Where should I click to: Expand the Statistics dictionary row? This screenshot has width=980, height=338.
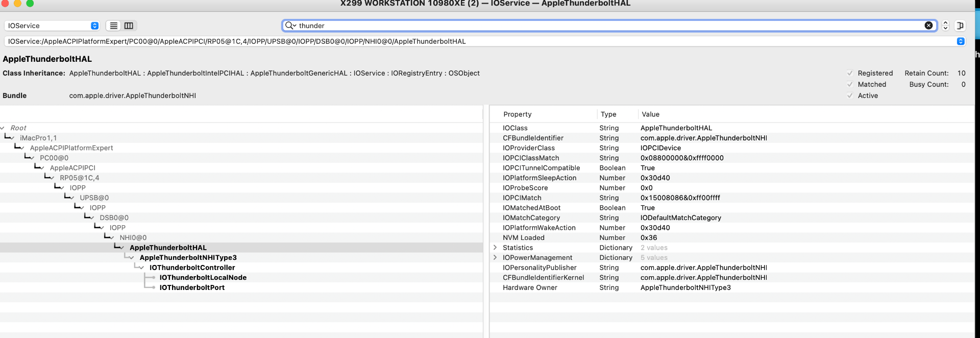495,248
